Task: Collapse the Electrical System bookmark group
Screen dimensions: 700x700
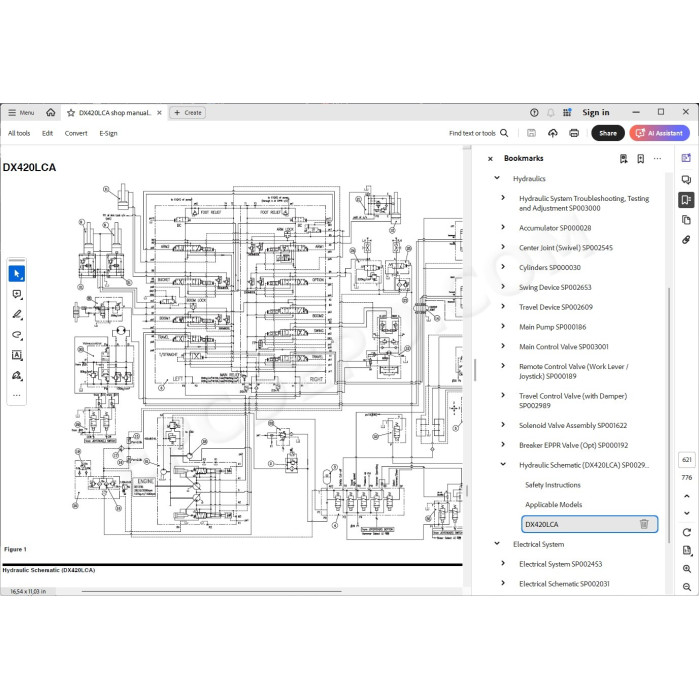Action: pos(497,544)
